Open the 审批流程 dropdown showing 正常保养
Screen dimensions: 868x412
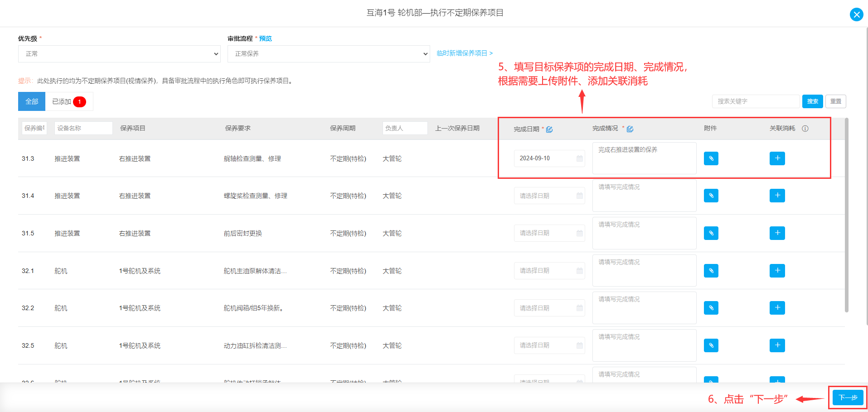pos(329,54)
